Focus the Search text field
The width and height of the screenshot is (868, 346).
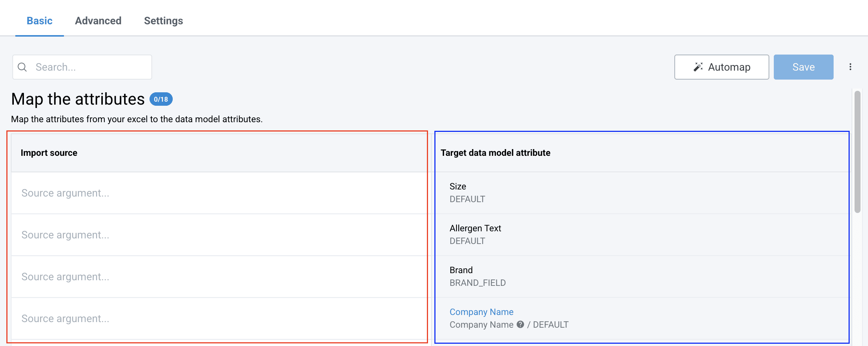(x=90, y=67)
